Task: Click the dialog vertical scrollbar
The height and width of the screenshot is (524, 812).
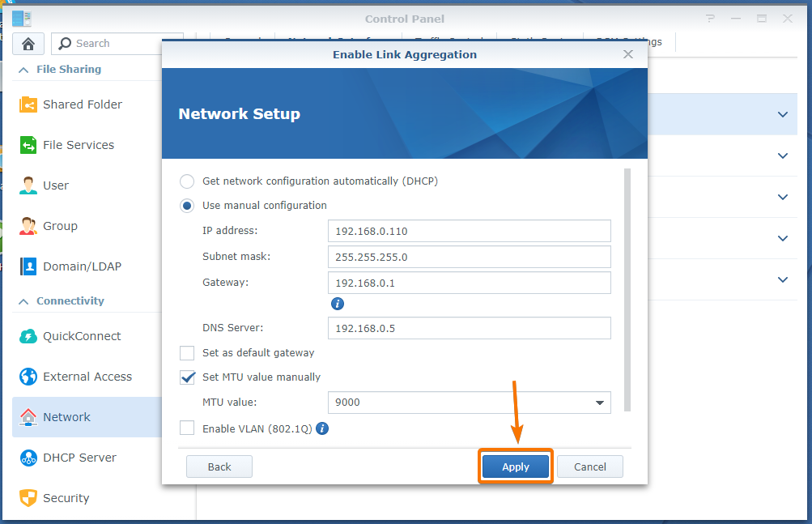Action: click(627, 289)
